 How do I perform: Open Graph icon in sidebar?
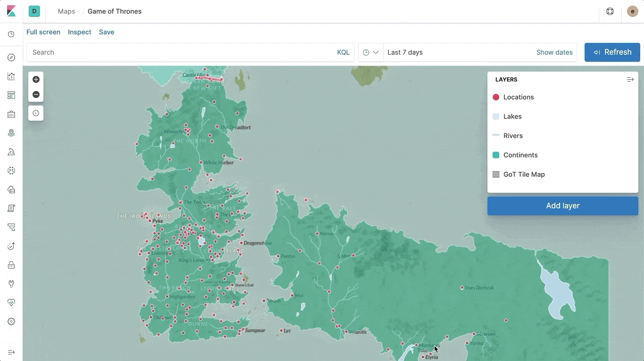[11, 171]
